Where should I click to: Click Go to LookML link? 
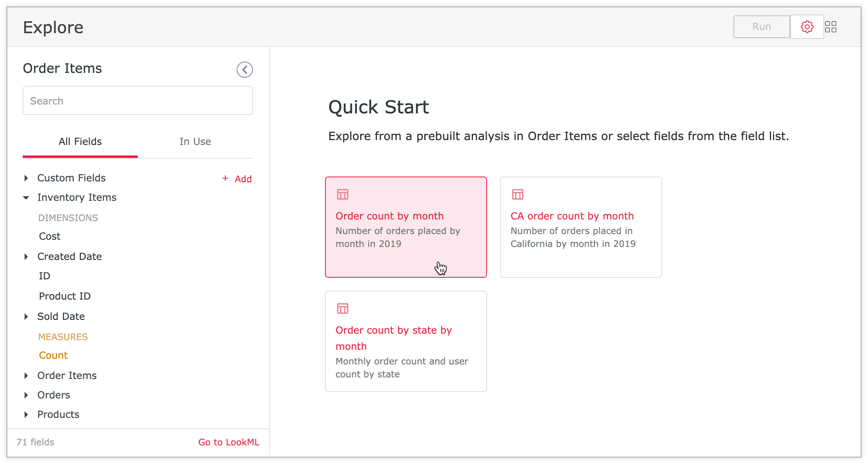pos(229,442)
